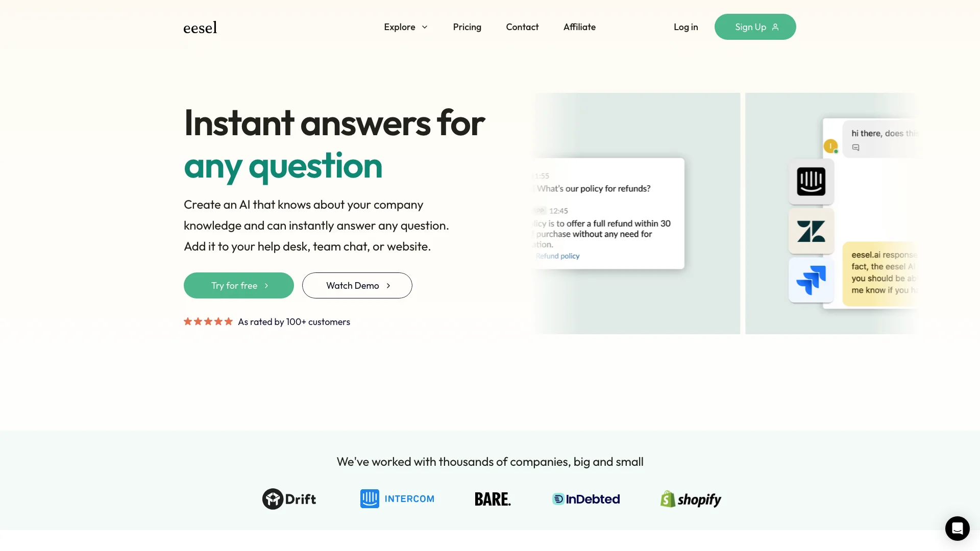Click the Watch Demo chevron arrow
This screenshot has width=980, height=551.
[389, 285]
